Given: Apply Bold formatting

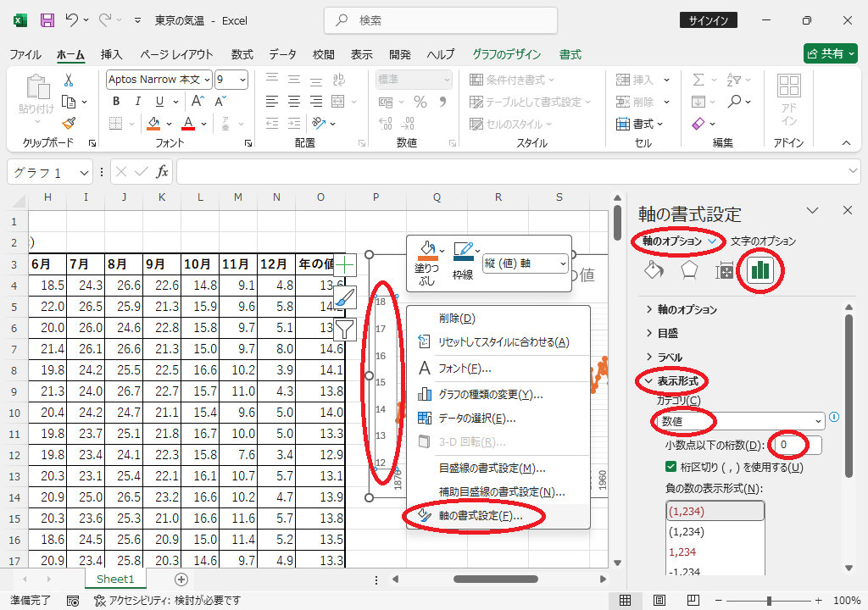Looking at the screenshot, I should 116,102.
